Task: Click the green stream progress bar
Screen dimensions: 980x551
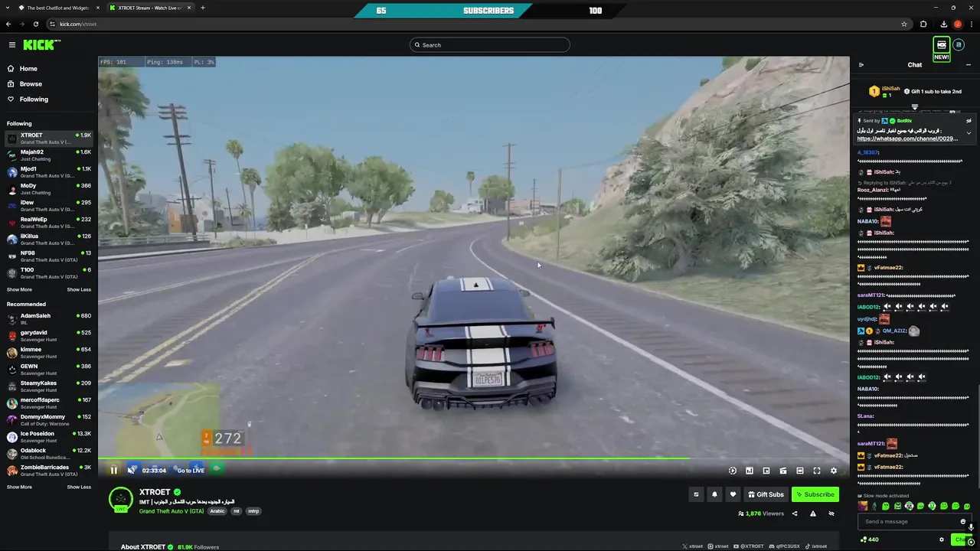Action: click(x=394, y=458)
